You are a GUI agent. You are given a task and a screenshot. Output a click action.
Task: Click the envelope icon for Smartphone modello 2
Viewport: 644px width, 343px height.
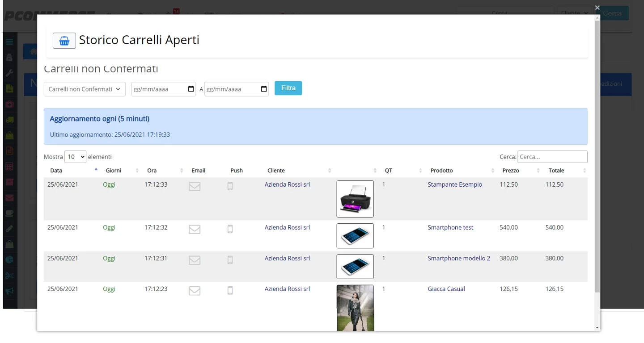[195, 260]
